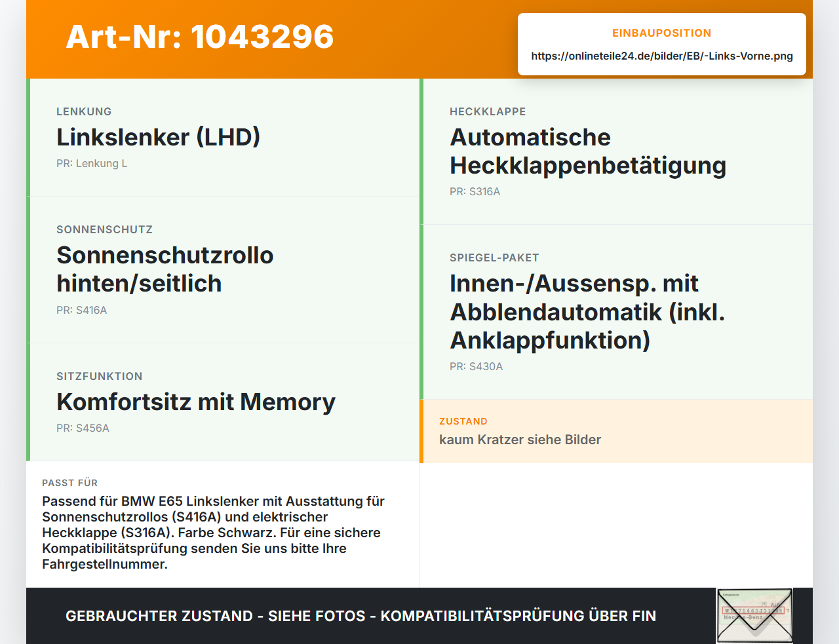This screenshot has width=839, height=644.
Task: Click 'PR: S456A' code text
Action: (x=83, y=428)
